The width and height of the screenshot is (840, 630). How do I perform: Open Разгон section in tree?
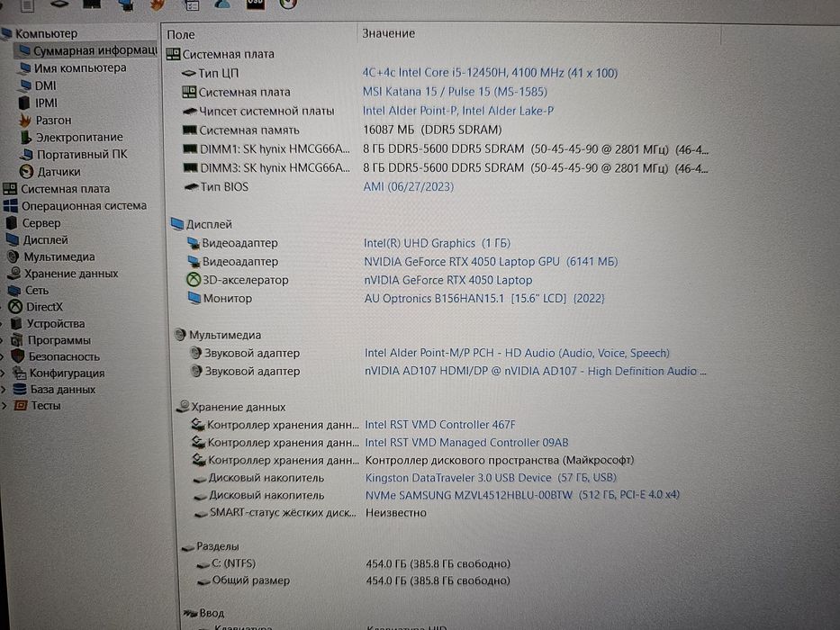tap(53, 120)
